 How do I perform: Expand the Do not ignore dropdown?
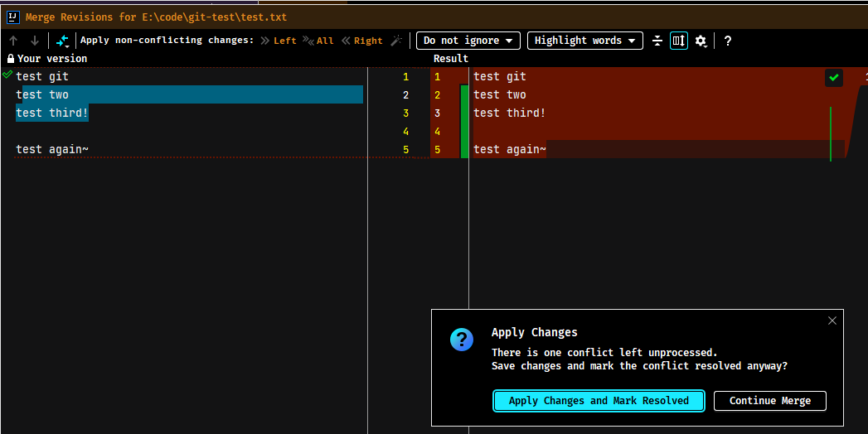pyautogui.click(x=468, y=41)
